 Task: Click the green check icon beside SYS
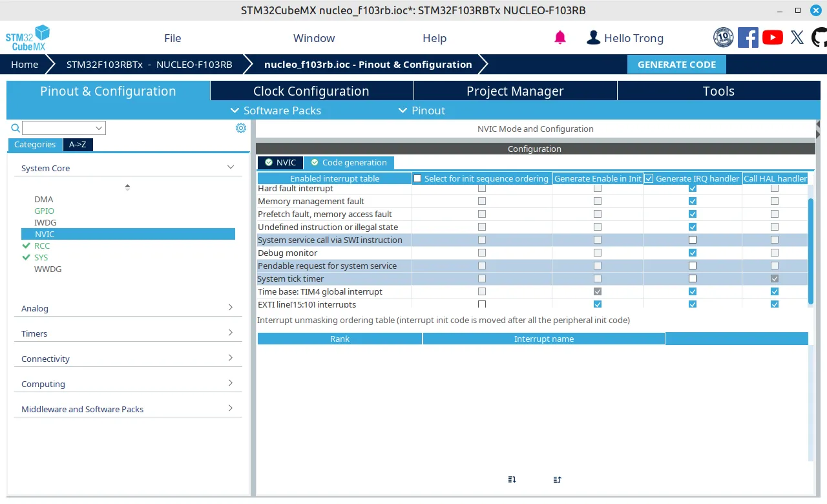coord(26,257)
